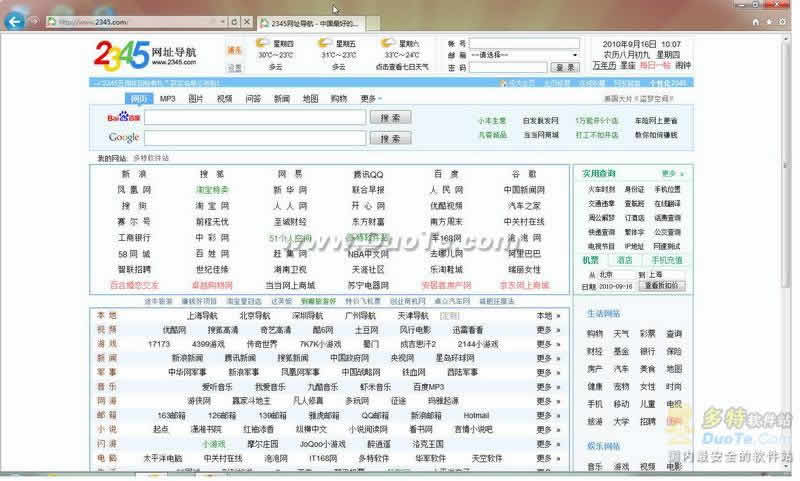
Task: Click the Baidu logo beside search box
Action: [123, 117]
